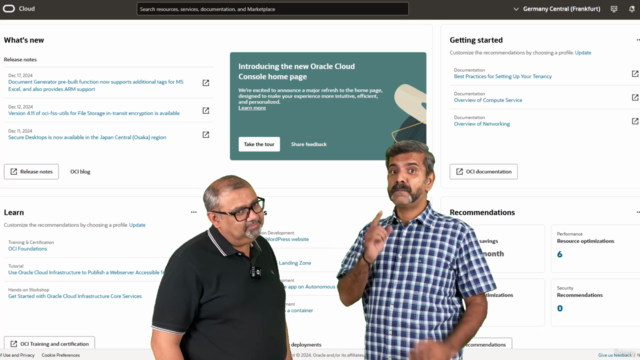
Task: Open external link icon for Dec 17 release note
Action: (x=206, y=83)
